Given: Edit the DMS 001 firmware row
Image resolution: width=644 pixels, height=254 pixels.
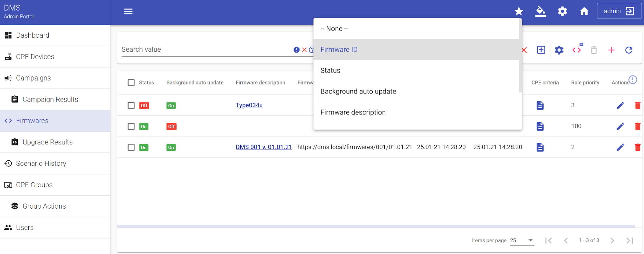Looking at the screenshot, I should [620, 147].
